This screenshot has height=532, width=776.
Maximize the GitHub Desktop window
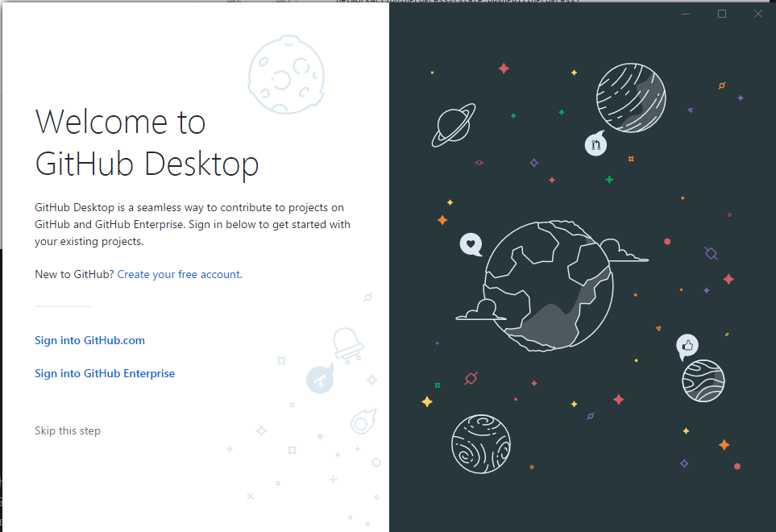pos(721,14)
